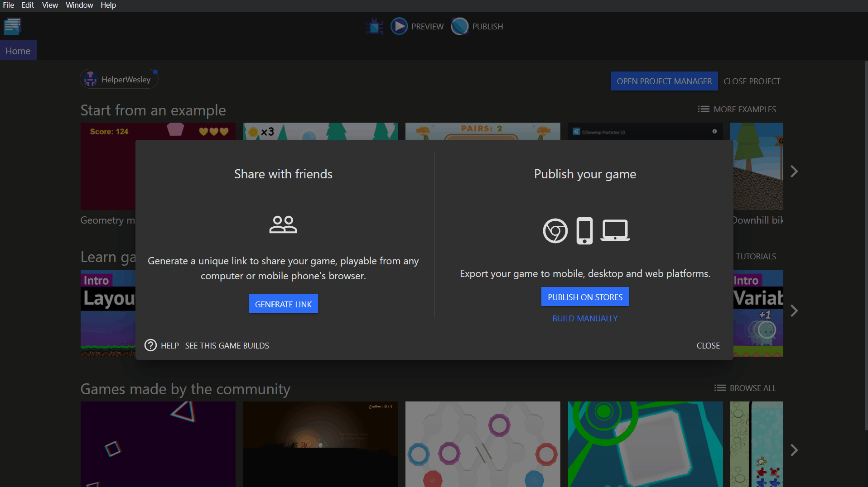Viewport: 868px width, 487px height.
Task: Open the File menu
Action: point(9,5)
